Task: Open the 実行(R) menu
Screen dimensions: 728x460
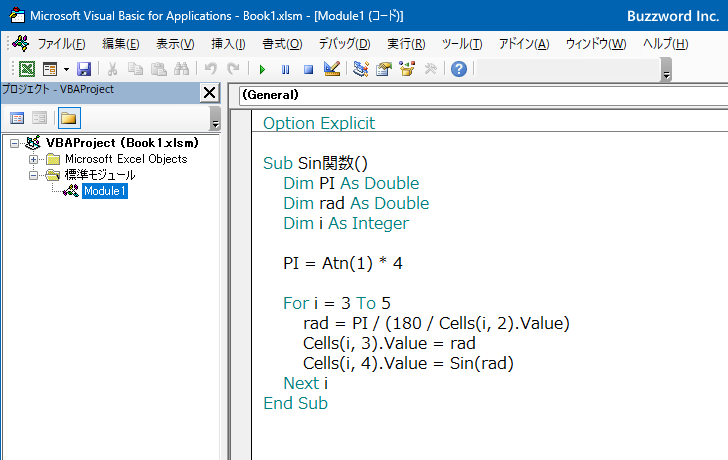Action: coord(406,44)
